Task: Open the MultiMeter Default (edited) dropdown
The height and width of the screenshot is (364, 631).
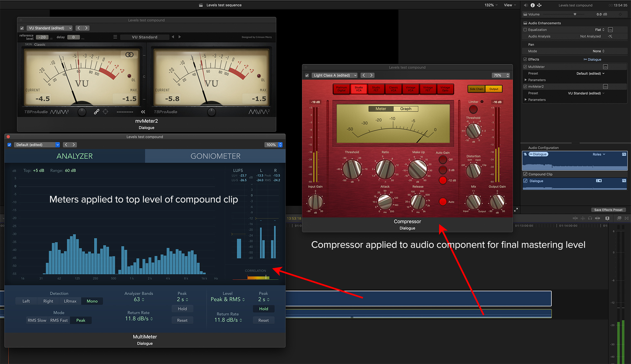Action: tap(37, 145)
